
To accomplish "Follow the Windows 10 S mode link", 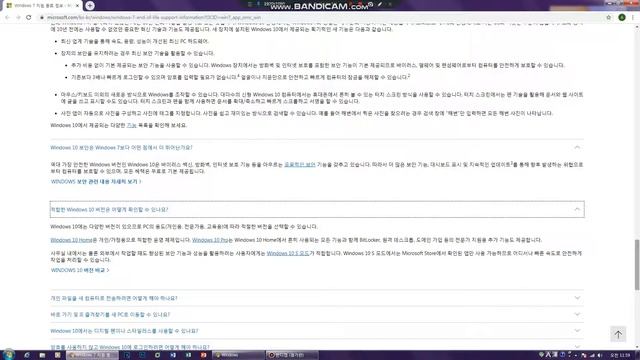I will coord(287,253).
